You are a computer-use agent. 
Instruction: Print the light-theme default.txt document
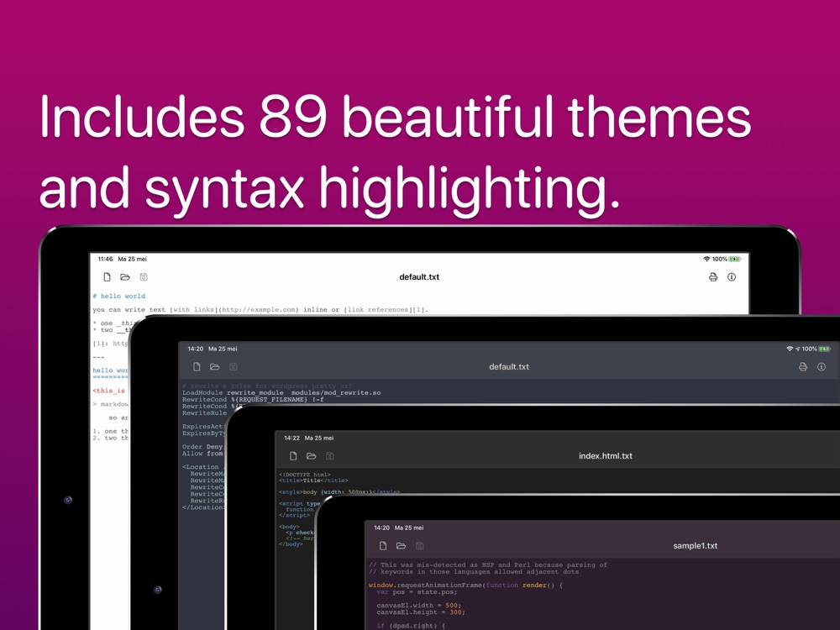(713, 277)
